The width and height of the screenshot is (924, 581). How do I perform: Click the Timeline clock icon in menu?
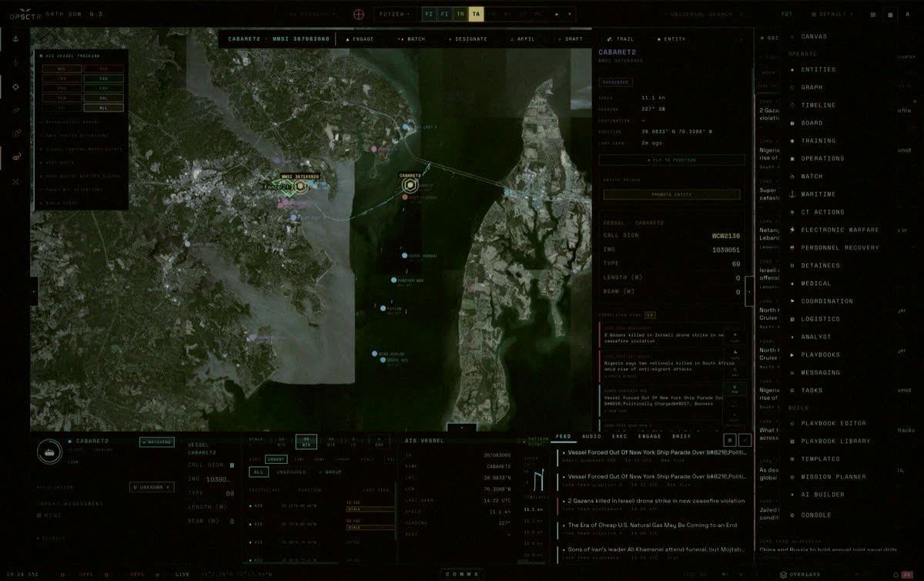[x=792, y=105]
